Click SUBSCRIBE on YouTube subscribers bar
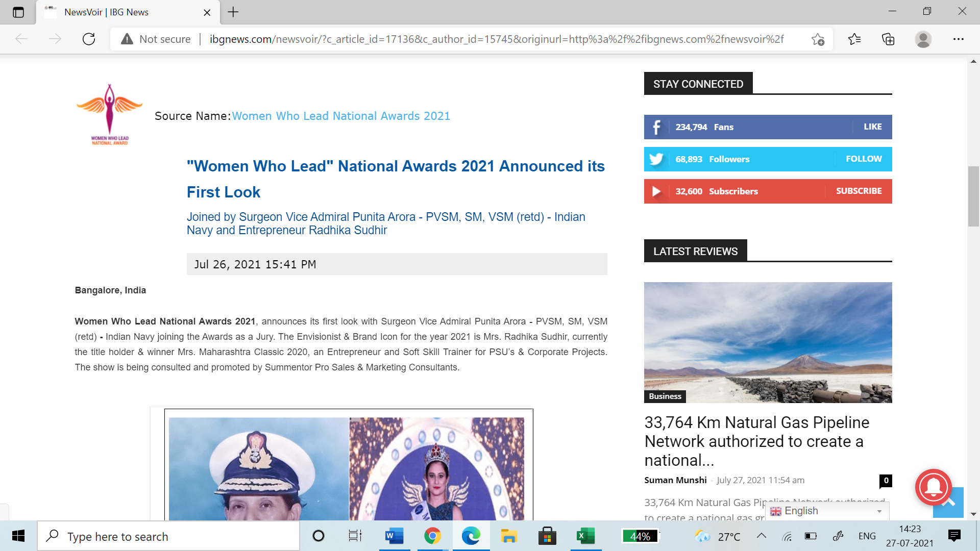 click(859, 191)
